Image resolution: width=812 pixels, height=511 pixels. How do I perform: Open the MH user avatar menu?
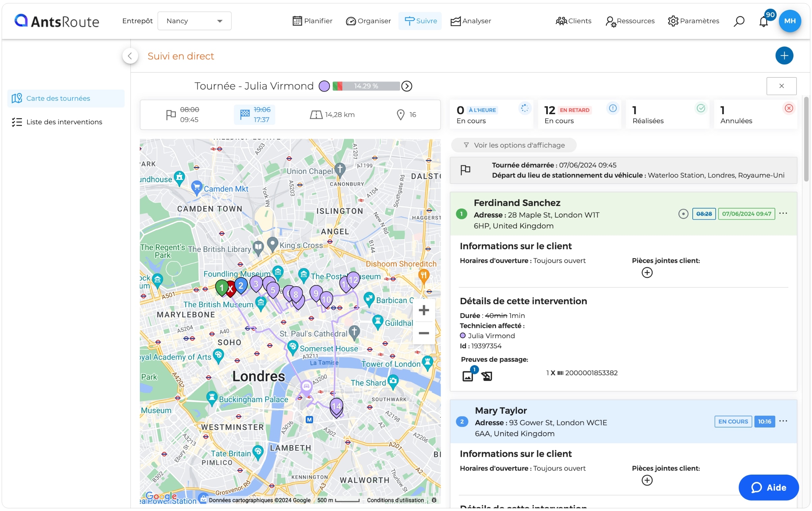[790, 21]
